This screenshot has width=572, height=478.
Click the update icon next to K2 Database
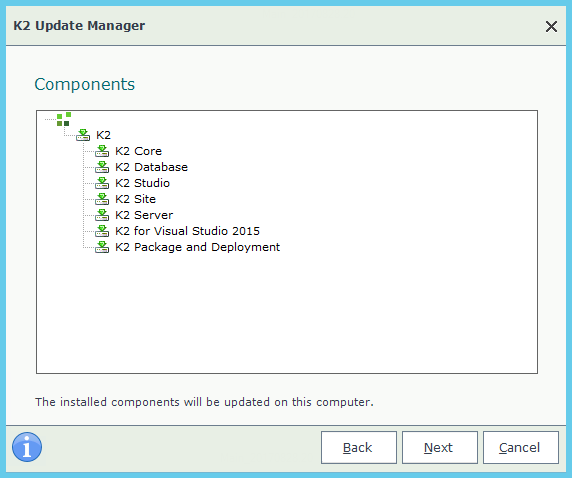pyautogui.click(x=102, y=167)
